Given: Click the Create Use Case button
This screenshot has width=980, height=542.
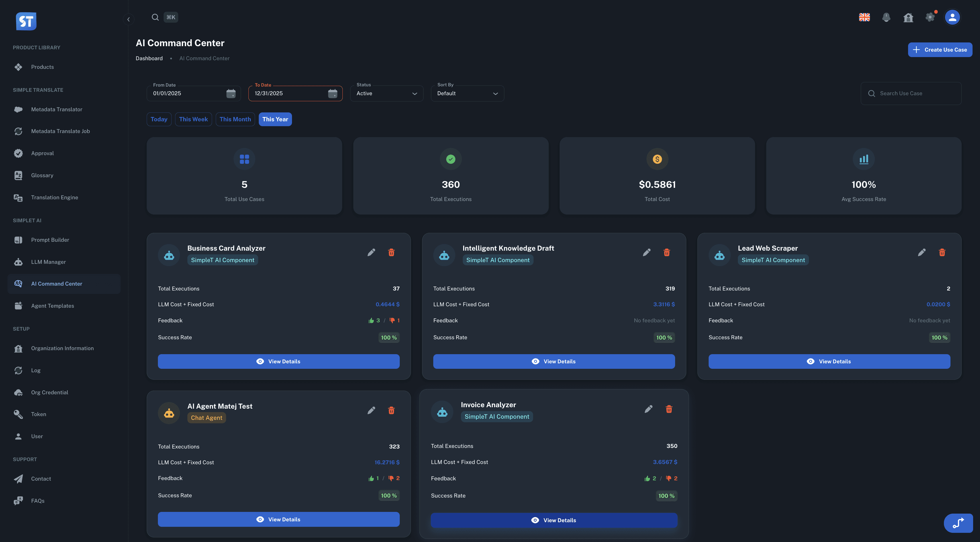Looking at the screenshot, I should [x=940, y=50].
